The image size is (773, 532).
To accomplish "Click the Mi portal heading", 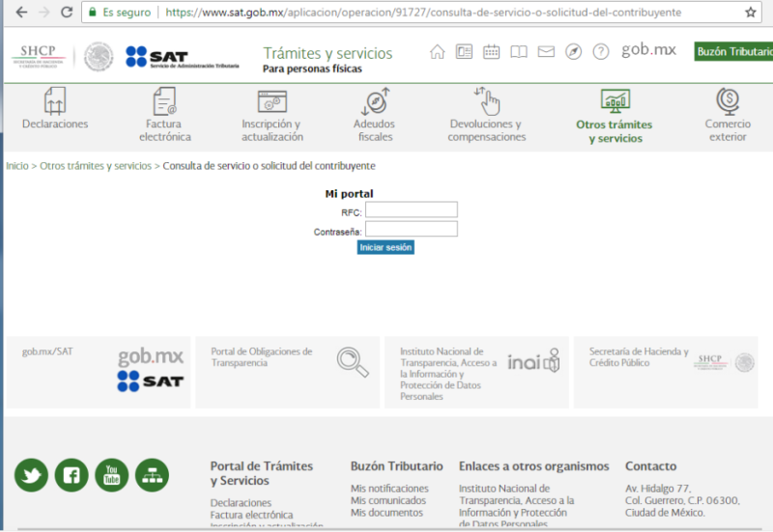I will click(349, 194).
